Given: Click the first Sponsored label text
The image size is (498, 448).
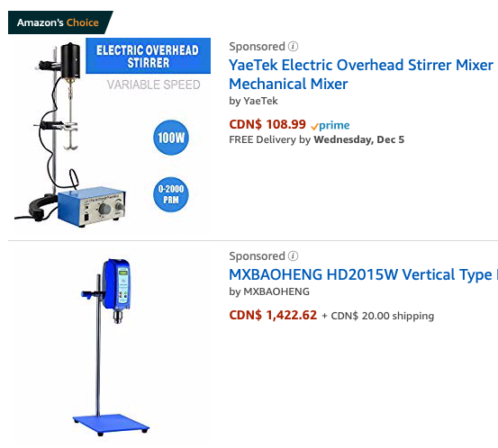Looking at the screenshot, I should pyautogui.click(x=257, y=47).
